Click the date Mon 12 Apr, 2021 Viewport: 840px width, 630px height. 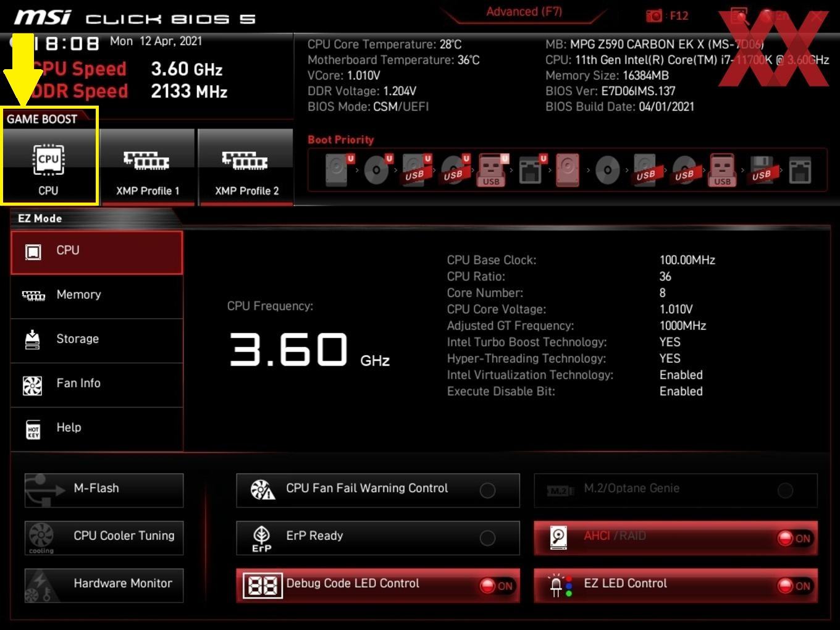point(156,41)
